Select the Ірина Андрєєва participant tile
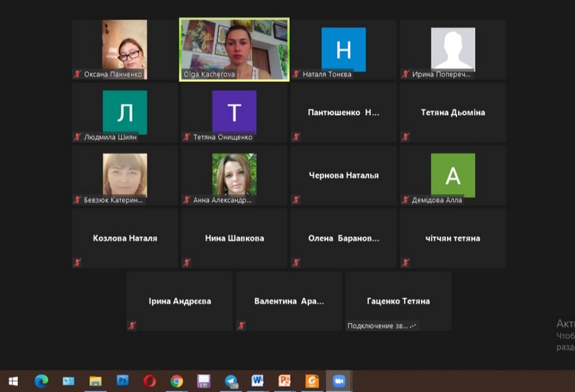This screenshot has width=575, height=392. 180,301
